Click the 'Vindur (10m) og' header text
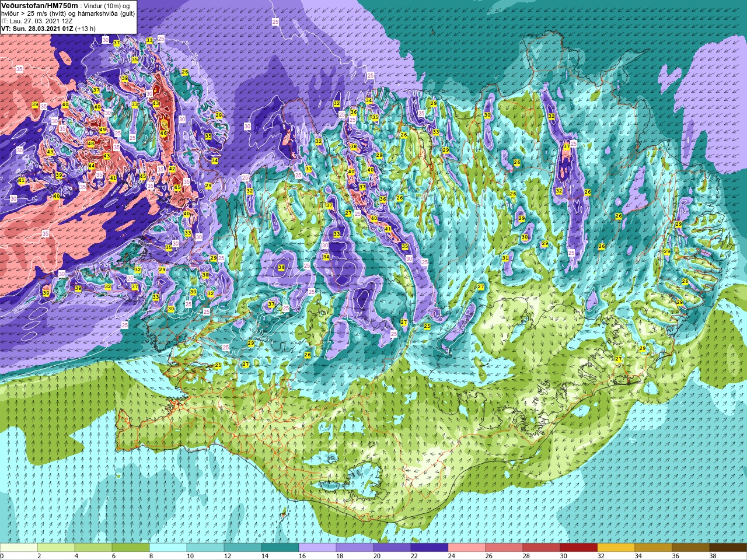 107,6
